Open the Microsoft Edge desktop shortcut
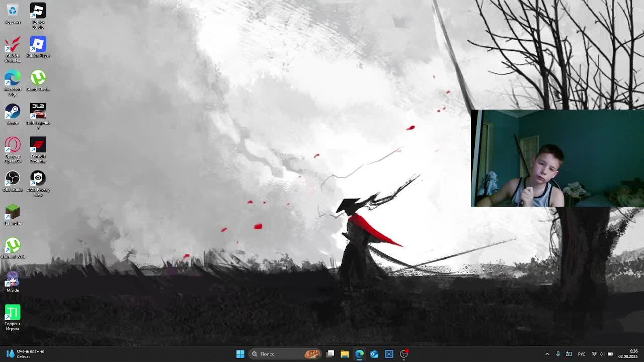644x362 pixels. [13, 83]
